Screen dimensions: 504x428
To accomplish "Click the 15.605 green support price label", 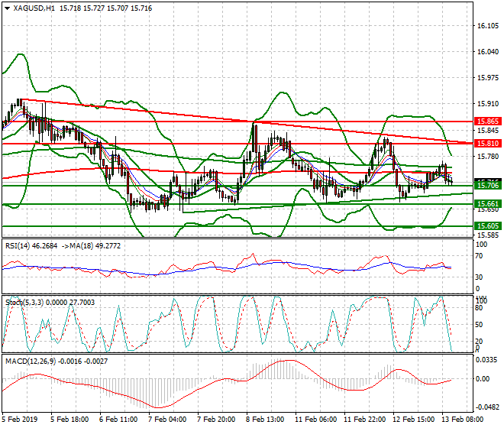I will coord(488,226).
